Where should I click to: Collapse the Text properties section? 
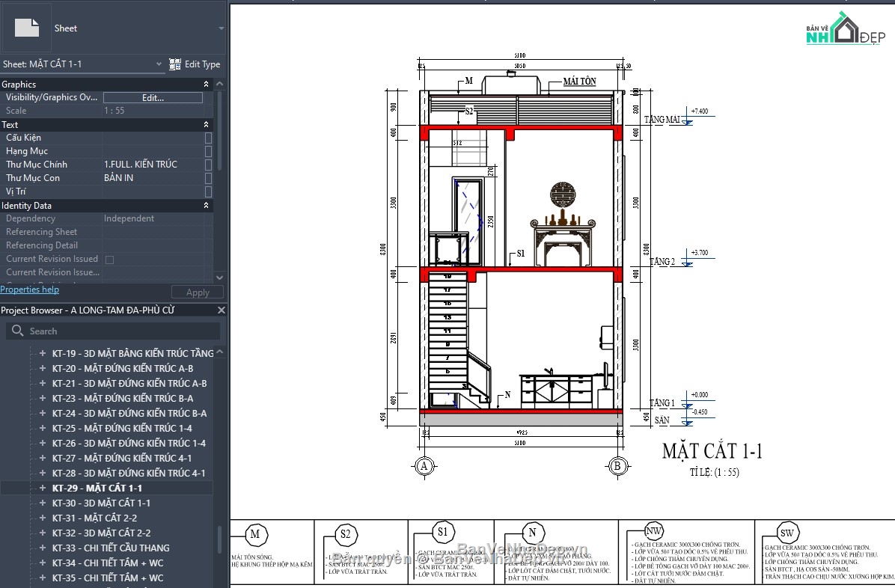pyautogui.click(x=206, y=124)
